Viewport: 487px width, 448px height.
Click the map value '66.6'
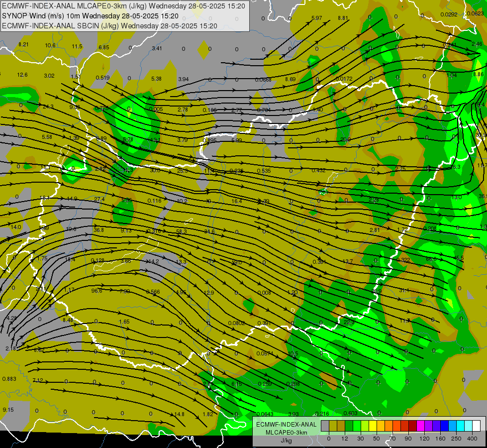pos(431,259)
